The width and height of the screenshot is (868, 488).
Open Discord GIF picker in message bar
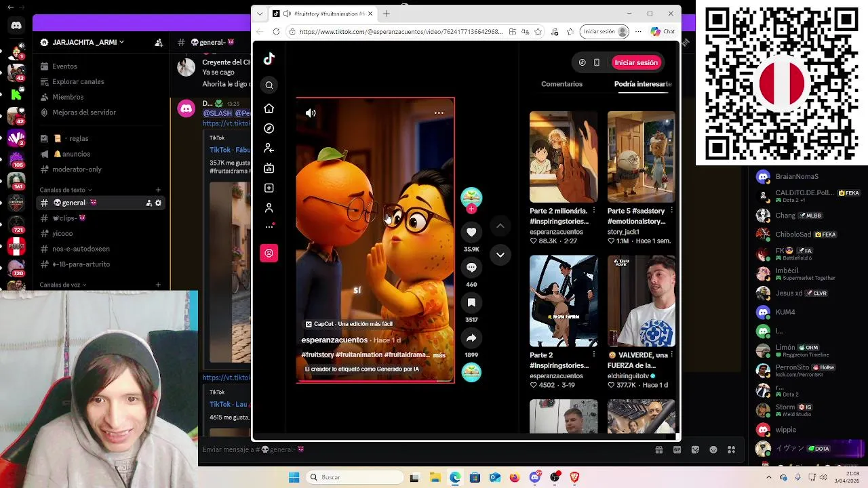coord(677,449)
